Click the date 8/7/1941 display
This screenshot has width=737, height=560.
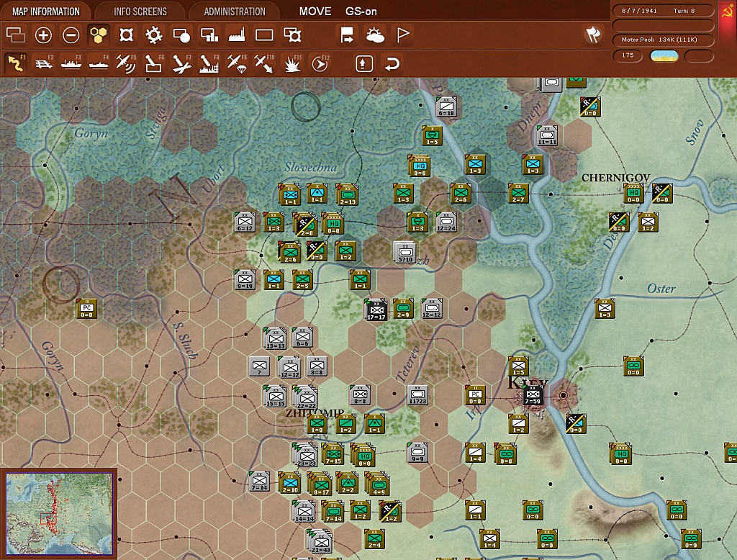click(639, 10)
